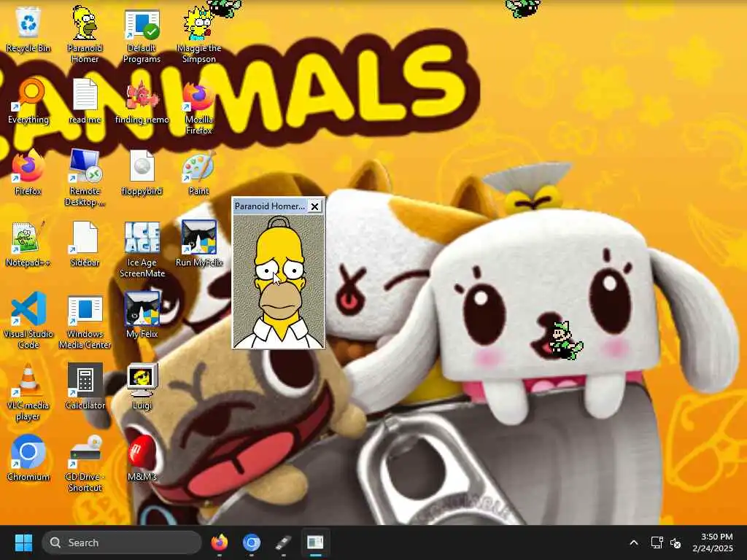The height and width of the screenshot is (560, 747).
Task: Select the Luigi desktop icon
Action: pyautogui.click(x=142, y=387)
